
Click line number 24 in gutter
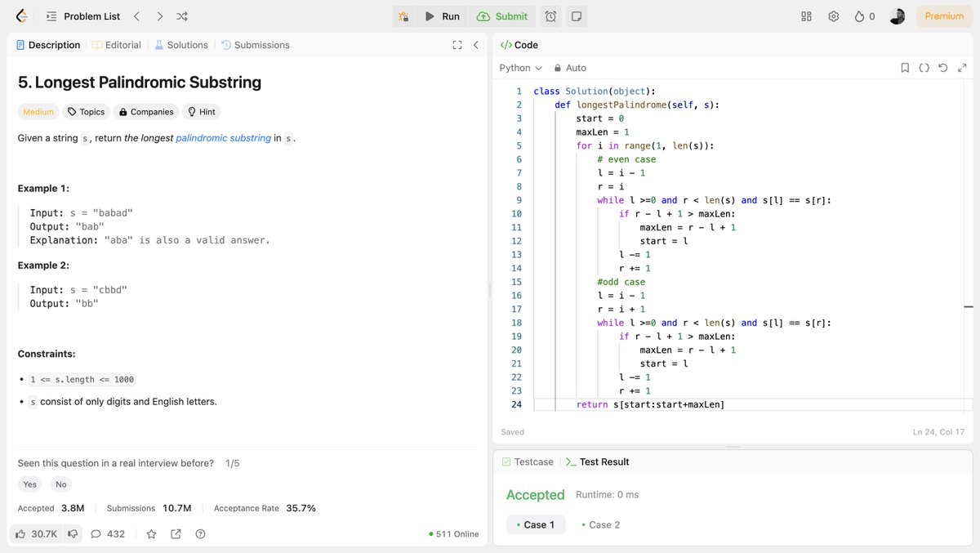pyautogui.click(x=516, y=404)
